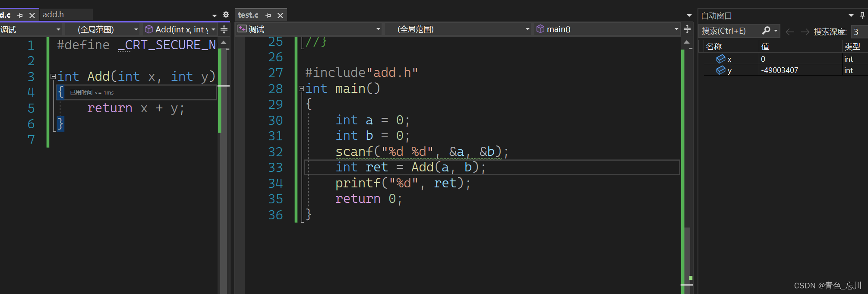Click the 已用时间 <= 1ms perf tip
868x294 pixels.
coord(92,92)
